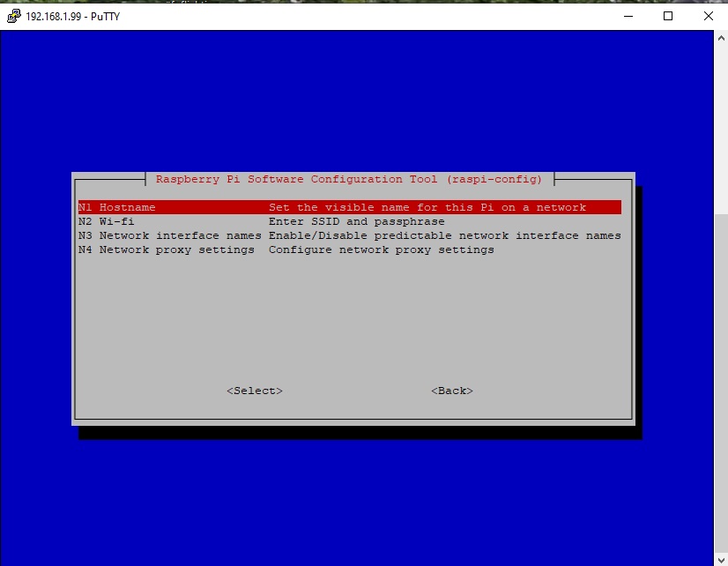728x566 pixels.
Task: Click the empty grey area inside the dialog
Action: tap(353, 317)
